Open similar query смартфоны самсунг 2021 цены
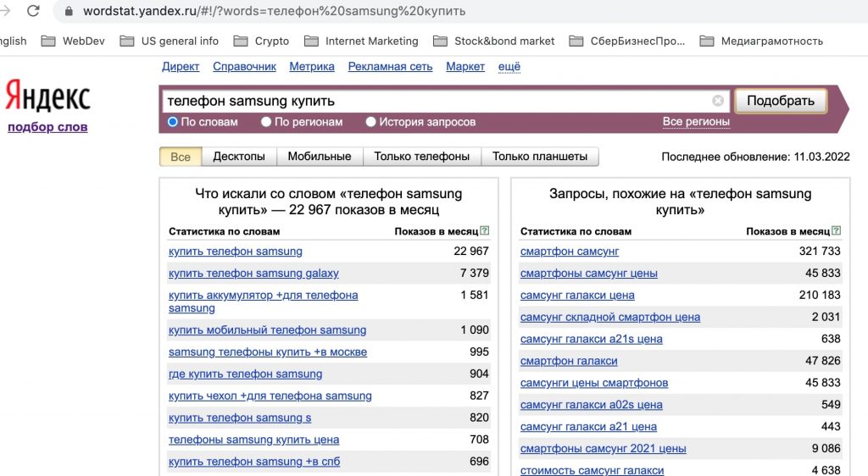868x476 pixels. coord(603,448)
